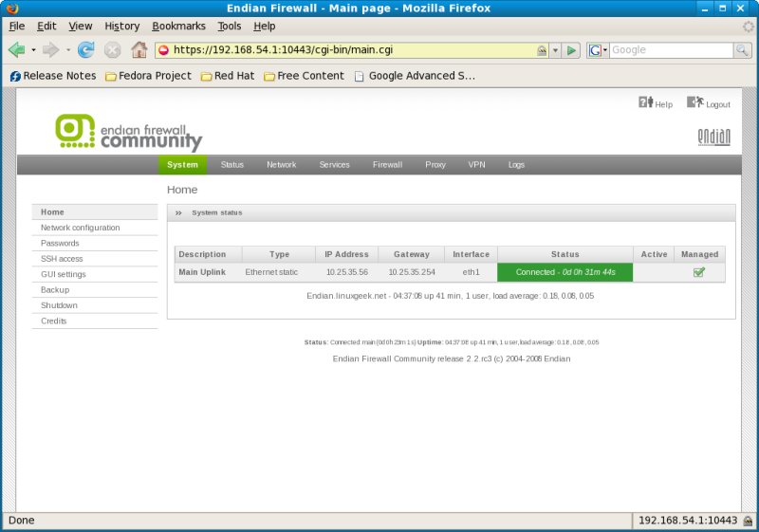Click the IP address 10.25.35.56
This screenshot has height=532, width=759.
[347, 272]
